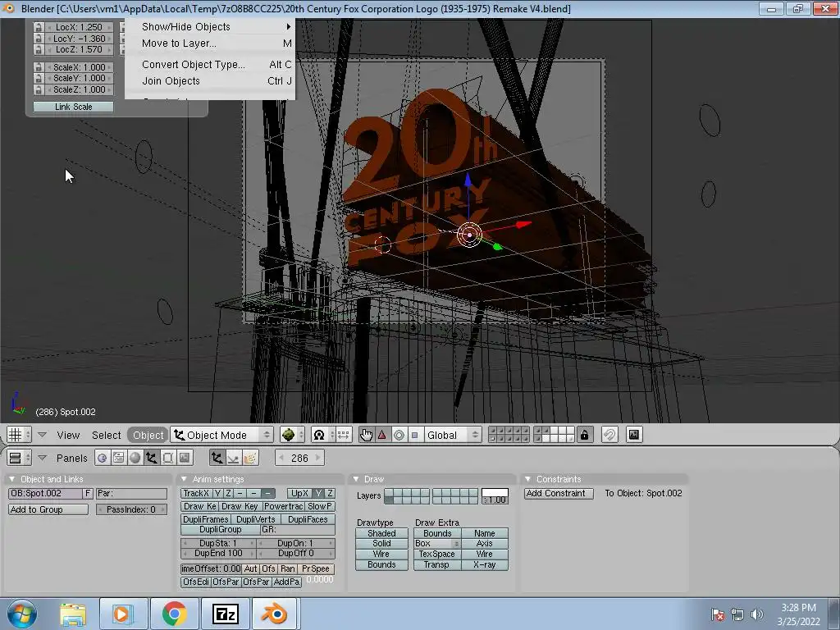
Task: Click the lock icon beside ScaleZ
Action: coord(38,89)
